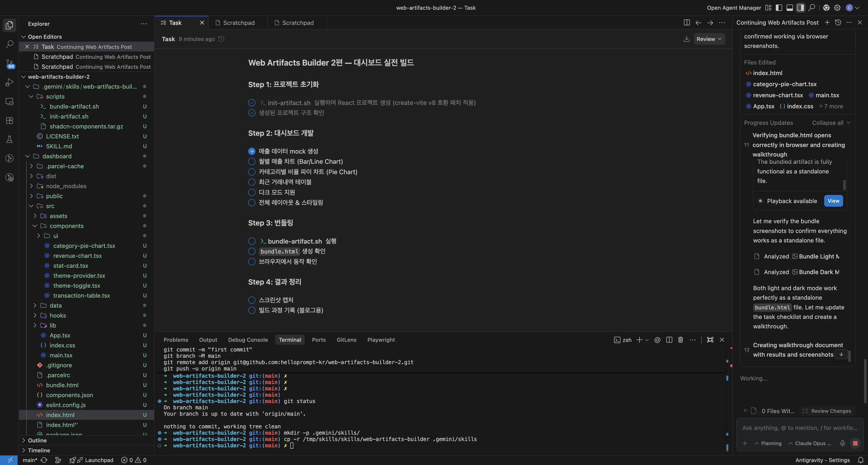Click the kill terminal trash icon
This screenshot has height=465, width=868.
coord(680,340)
